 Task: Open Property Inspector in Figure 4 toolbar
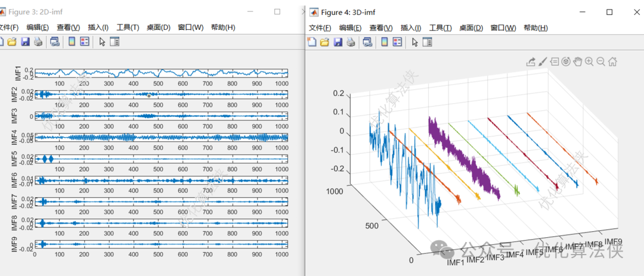[428, 42]
